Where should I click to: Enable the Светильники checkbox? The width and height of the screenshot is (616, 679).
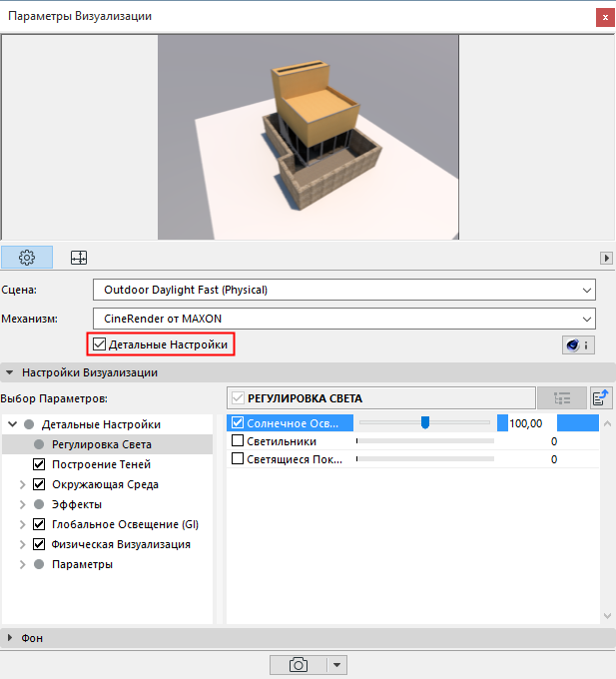(238, 440)
